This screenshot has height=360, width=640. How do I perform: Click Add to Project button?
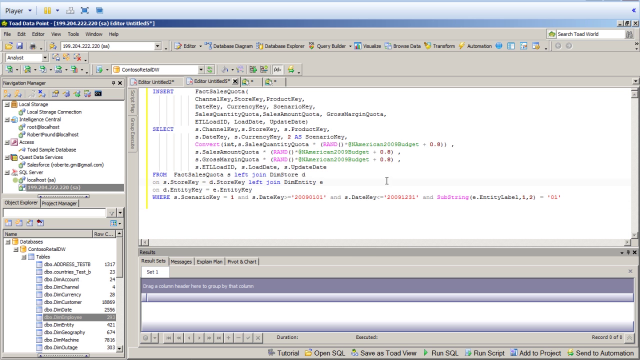(x=536, y=353)
